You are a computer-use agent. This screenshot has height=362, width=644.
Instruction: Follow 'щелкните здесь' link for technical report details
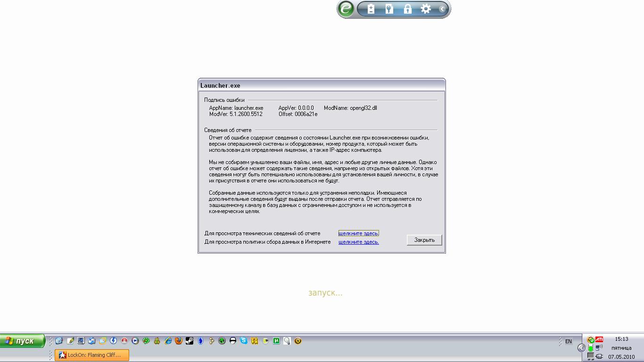click(359, 233)
